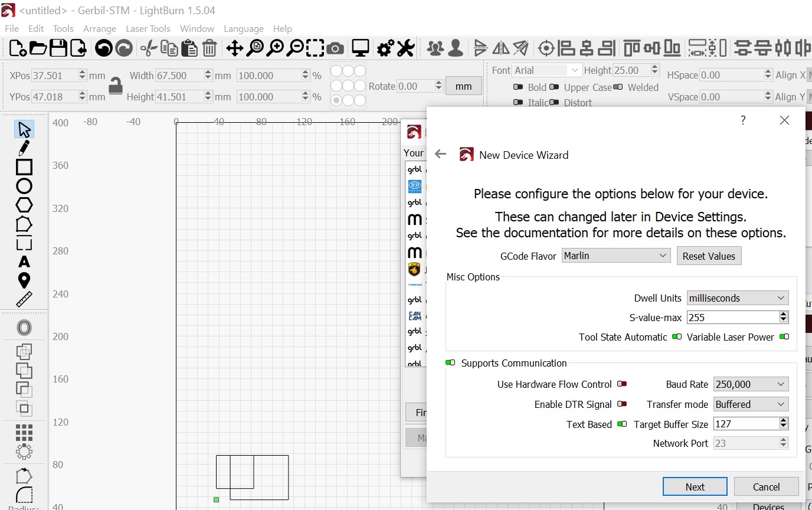Toggle Upper Case switch

point(554,87)
